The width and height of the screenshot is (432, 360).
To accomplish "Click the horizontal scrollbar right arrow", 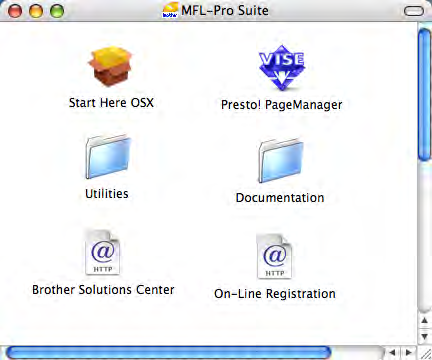I will pos(408,352).
